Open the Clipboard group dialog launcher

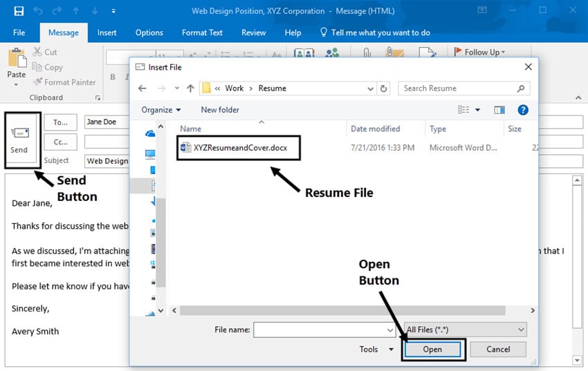coord(98,97)
